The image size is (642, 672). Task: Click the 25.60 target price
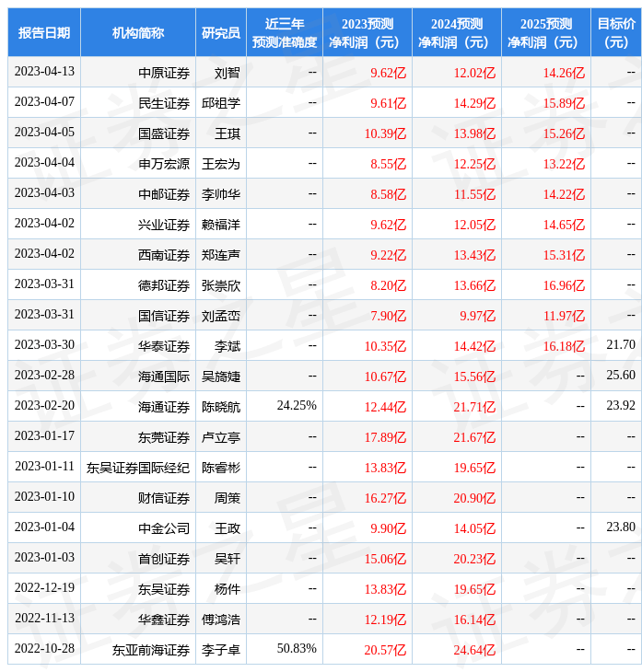(x=621, y=376)
